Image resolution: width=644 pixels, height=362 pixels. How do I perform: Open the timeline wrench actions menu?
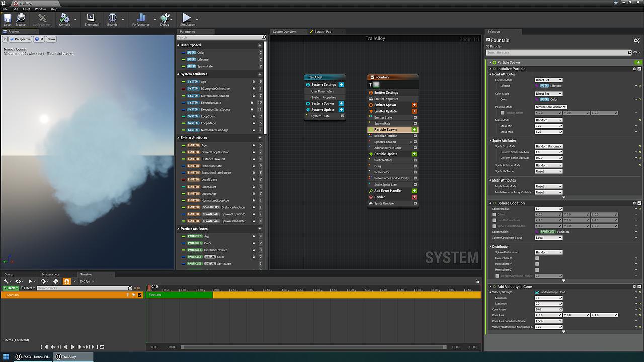7,281
